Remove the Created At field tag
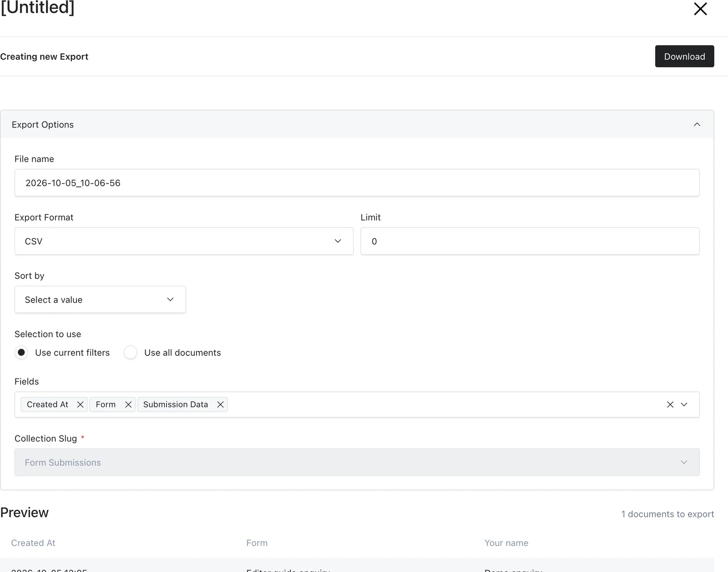Viewport: 728px width, 572px height. [80, 405]
